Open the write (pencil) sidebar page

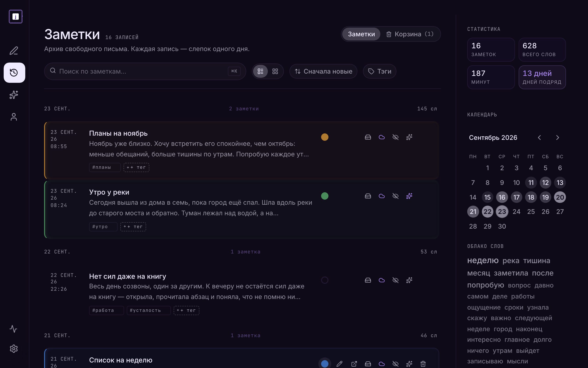pos(14,51)
